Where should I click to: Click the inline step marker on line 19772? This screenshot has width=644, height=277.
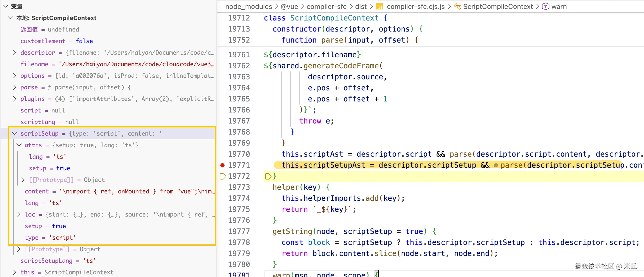pos(268,176)
